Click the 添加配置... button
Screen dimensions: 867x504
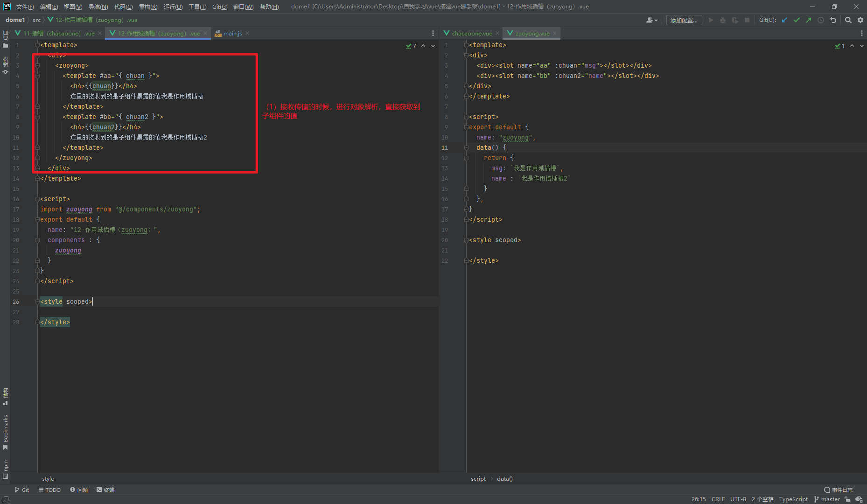pos(684,20)
